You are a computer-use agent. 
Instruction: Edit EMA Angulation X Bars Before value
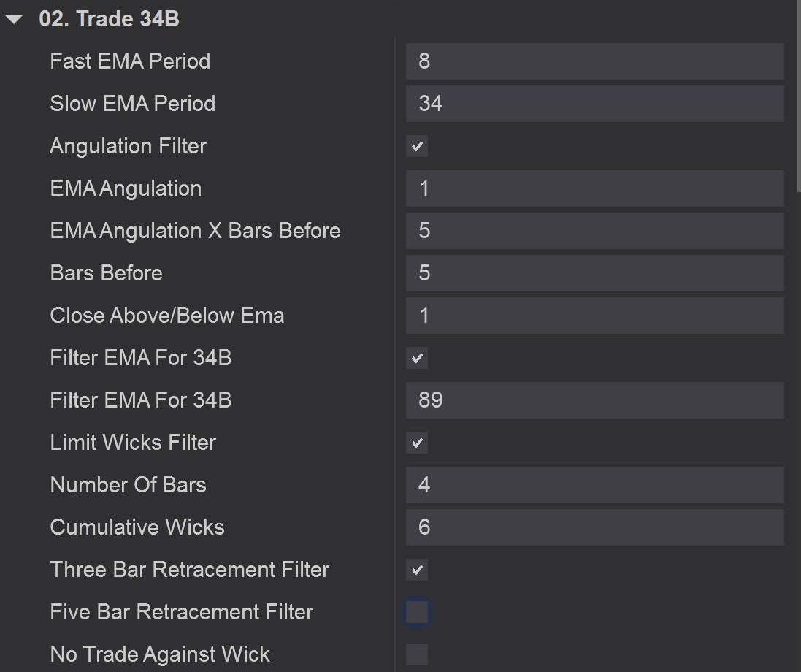click(594, 231)
